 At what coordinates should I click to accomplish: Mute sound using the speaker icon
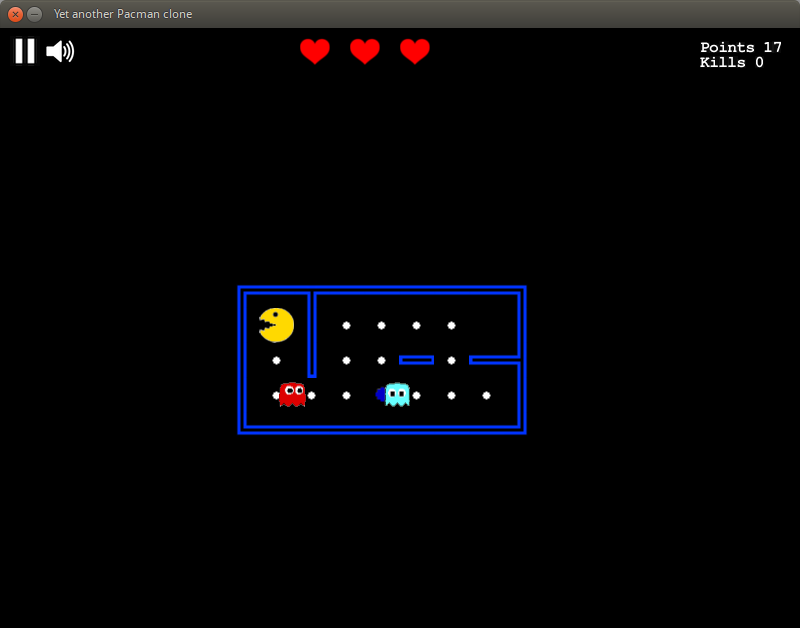60,52
